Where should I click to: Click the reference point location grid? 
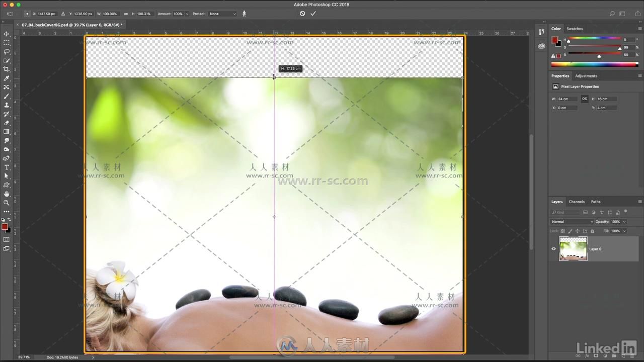click(x=27, y=14)
